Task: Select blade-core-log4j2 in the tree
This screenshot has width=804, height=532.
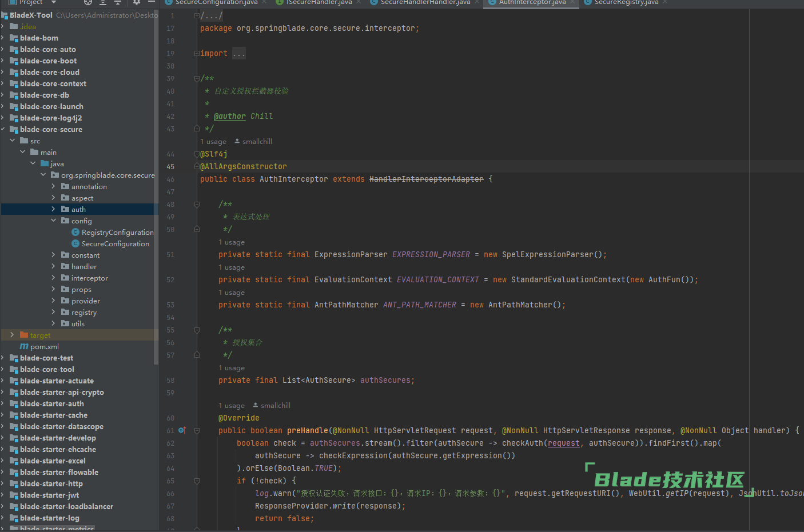Action: [51, 118]
